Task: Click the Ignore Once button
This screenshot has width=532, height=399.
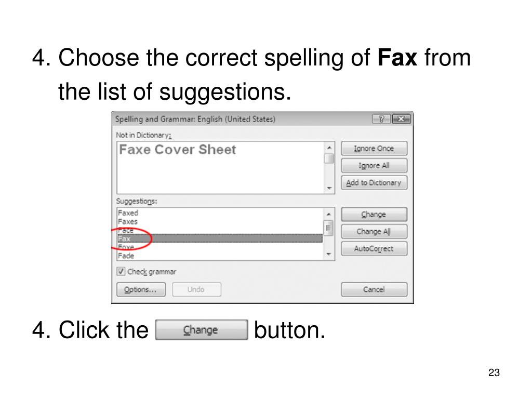Action: click(x=374, y=148)
